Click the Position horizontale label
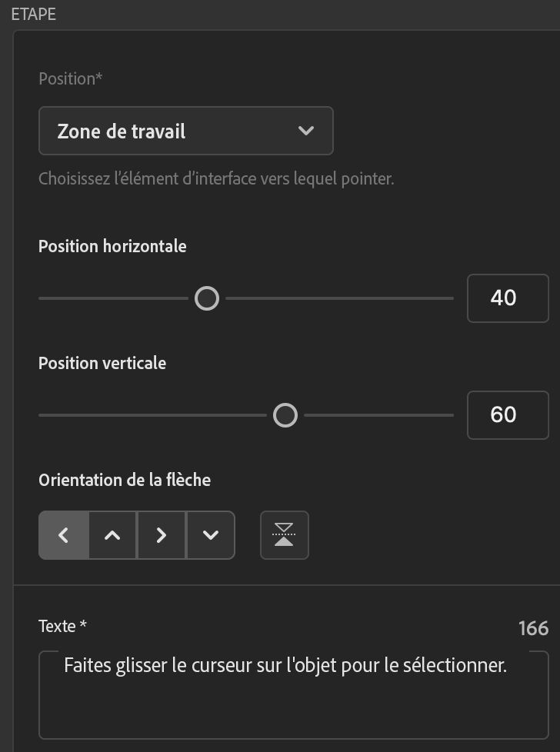560x752 pixels. (x=112, y=247)
